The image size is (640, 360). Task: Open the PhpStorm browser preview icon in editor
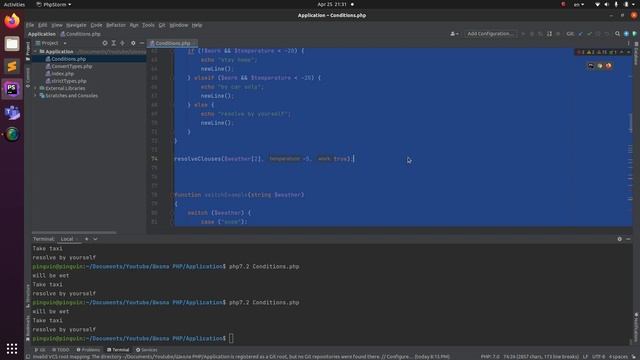[x=591, y=66]
